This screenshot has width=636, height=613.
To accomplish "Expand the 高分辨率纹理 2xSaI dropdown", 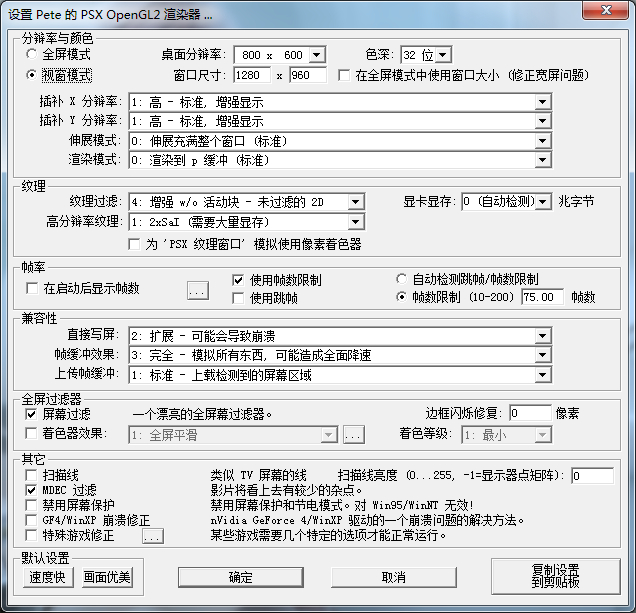I will (x=247, y=222).
